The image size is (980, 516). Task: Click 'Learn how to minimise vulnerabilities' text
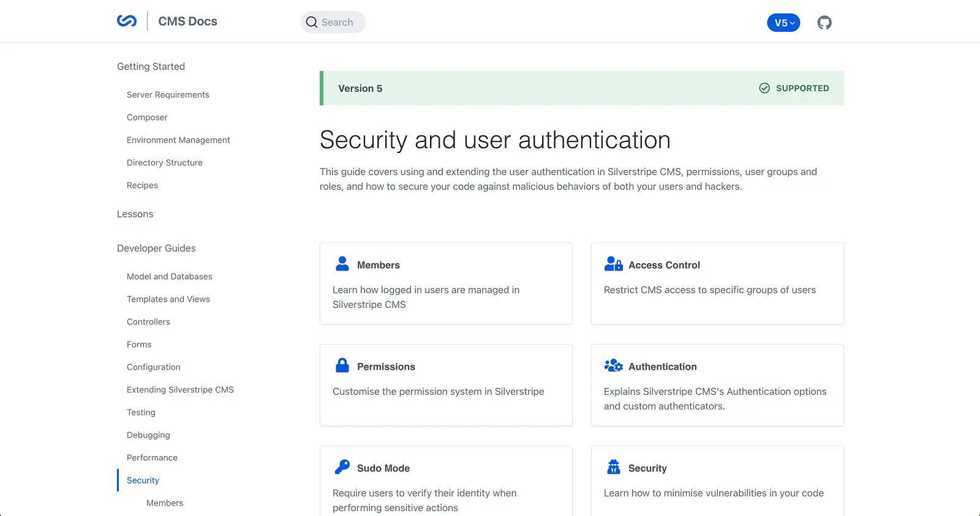[x=714, y=493]
